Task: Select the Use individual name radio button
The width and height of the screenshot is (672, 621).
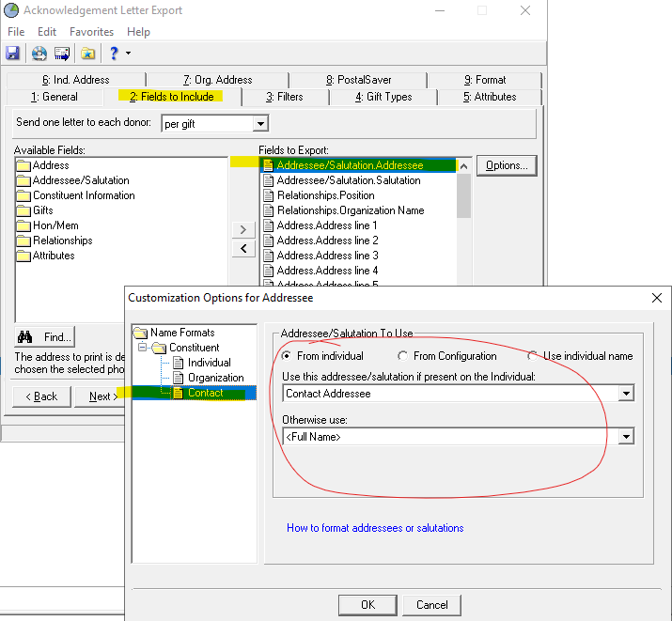Action: (533, 356)
